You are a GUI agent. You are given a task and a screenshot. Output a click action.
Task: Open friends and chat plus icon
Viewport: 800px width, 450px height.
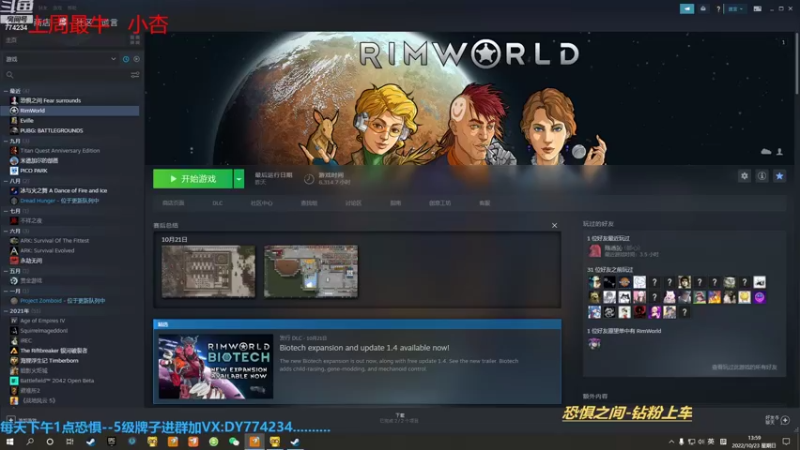[785, 420]
